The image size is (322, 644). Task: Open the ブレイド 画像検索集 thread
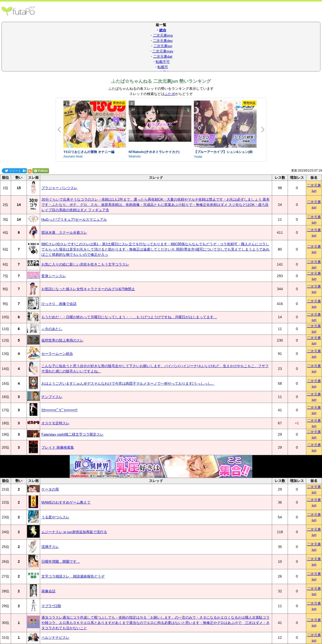[x=57, y=447]
